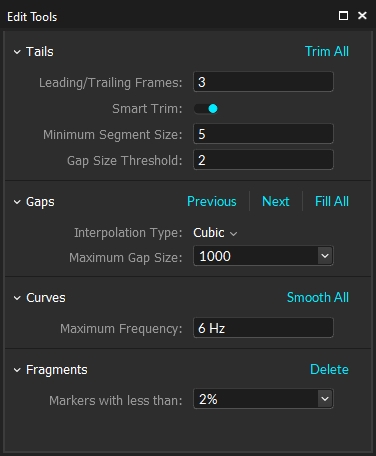Open Markers with less than dropdown arrow

(325, 399)
